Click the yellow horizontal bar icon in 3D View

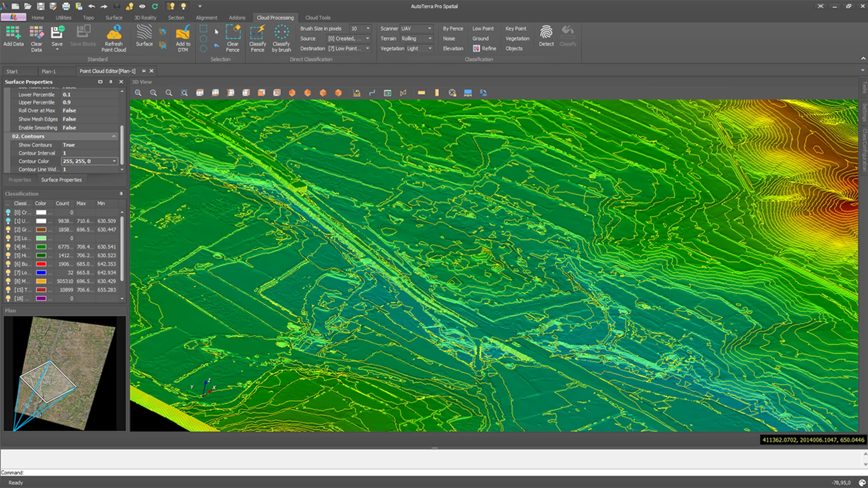coord(421,93)
